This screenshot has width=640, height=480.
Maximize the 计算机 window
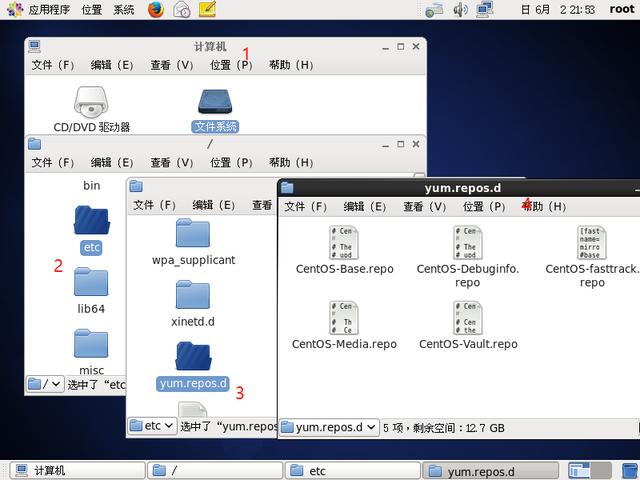[400, 47]
